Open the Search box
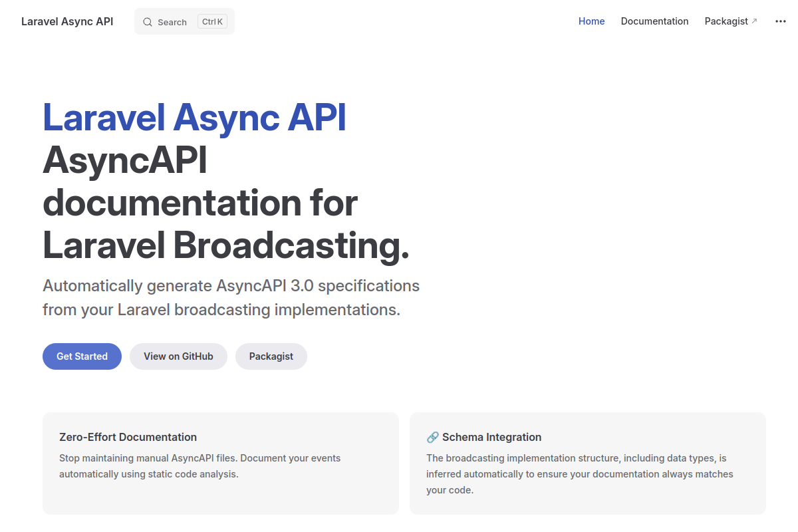 coord(184,21)
